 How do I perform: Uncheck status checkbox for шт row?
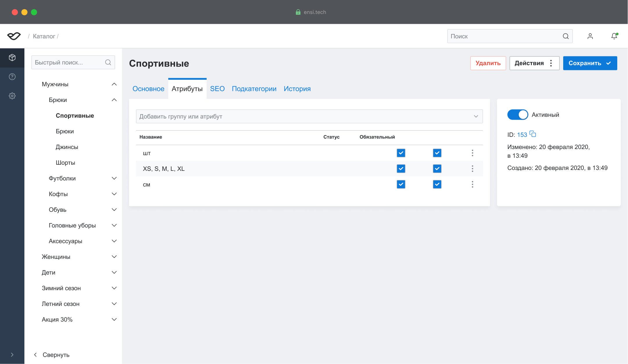click(x=401, y=153)
